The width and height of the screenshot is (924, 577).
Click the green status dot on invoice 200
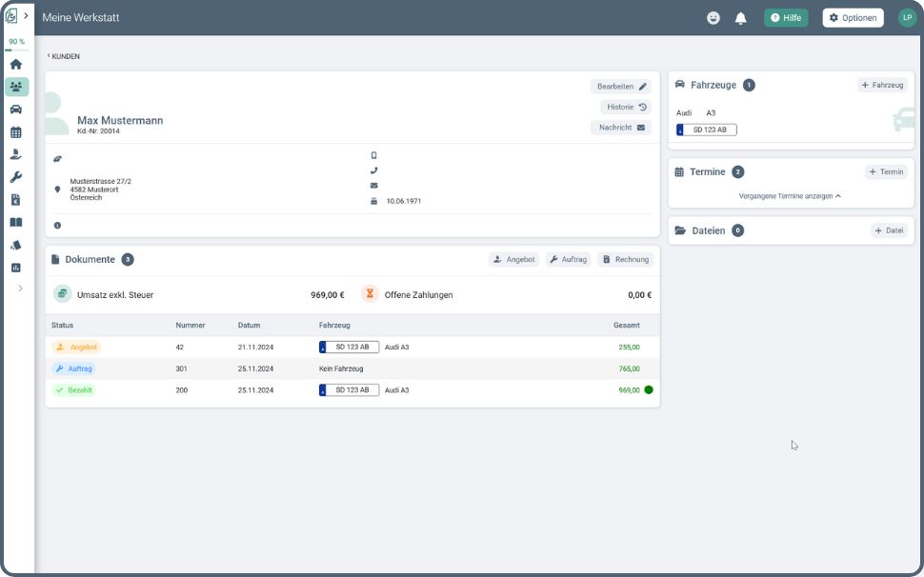(649, 389)
